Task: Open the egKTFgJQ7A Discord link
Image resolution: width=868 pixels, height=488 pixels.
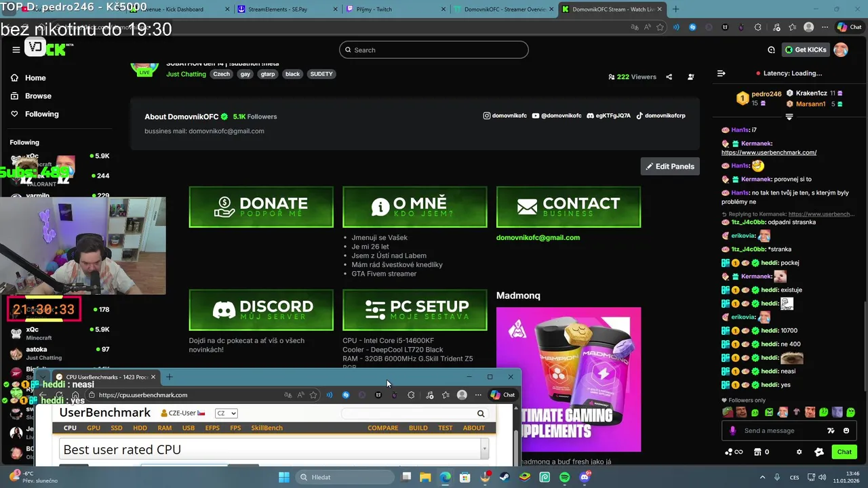Action: (609, 116)
